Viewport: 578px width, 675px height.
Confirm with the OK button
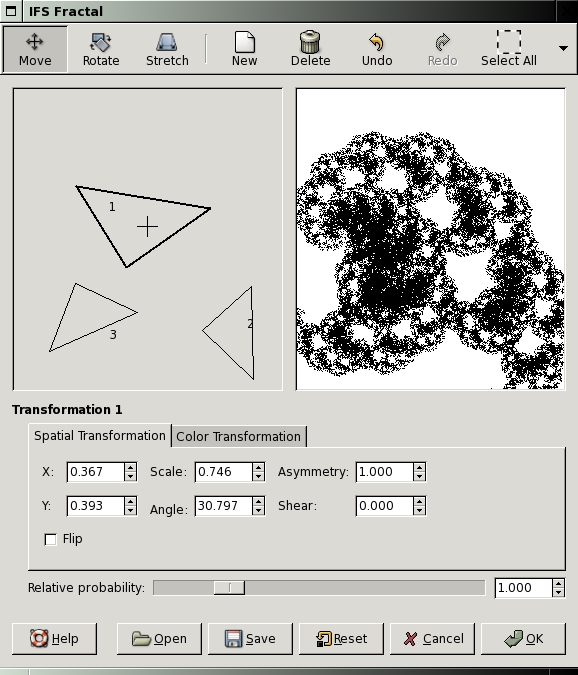[523, 638]
